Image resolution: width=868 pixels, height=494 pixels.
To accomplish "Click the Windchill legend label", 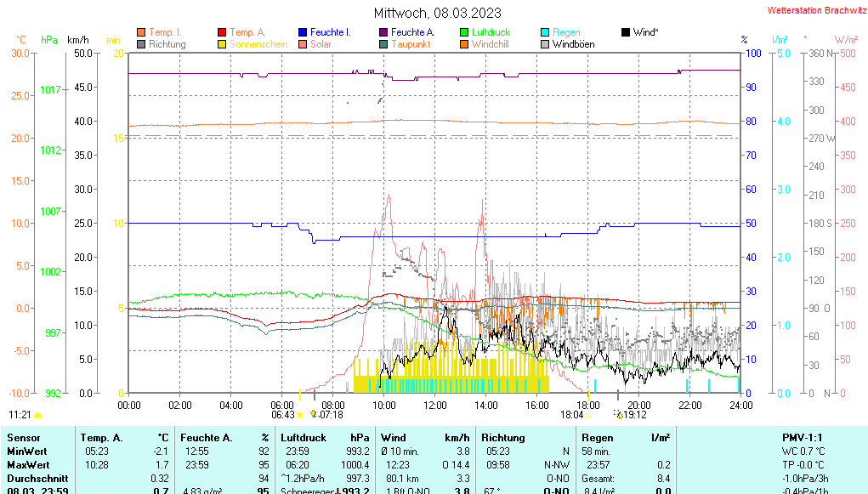I will (490, 44).
